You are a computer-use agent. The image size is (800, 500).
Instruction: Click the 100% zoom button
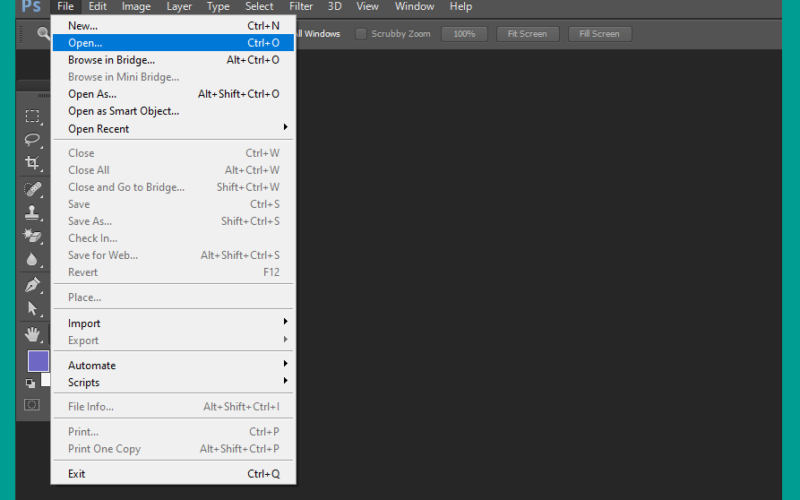(464, 34)
